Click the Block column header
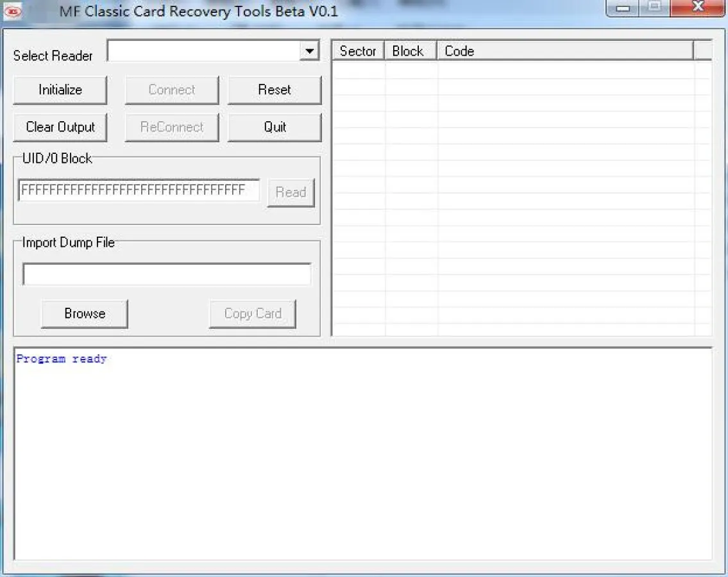The height and width of the screenshot is (577, 728). [411, 51]
